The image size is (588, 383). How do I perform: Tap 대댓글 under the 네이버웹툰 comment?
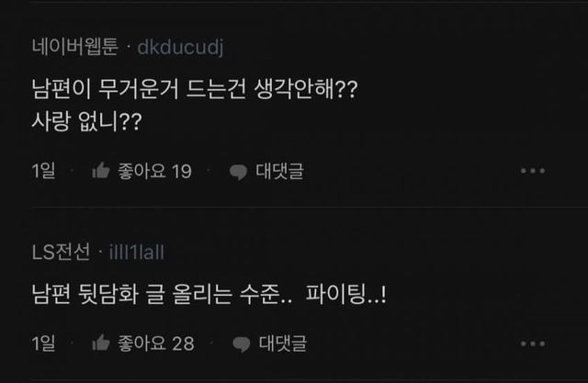pyautogui.click(x=279, y=171)
